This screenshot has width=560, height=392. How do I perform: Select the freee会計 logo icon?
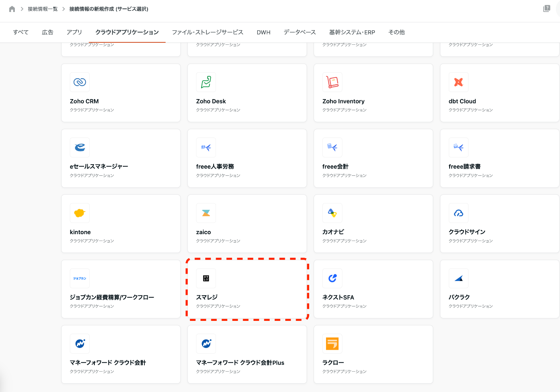pyautogui.click(x=332, y=147)
